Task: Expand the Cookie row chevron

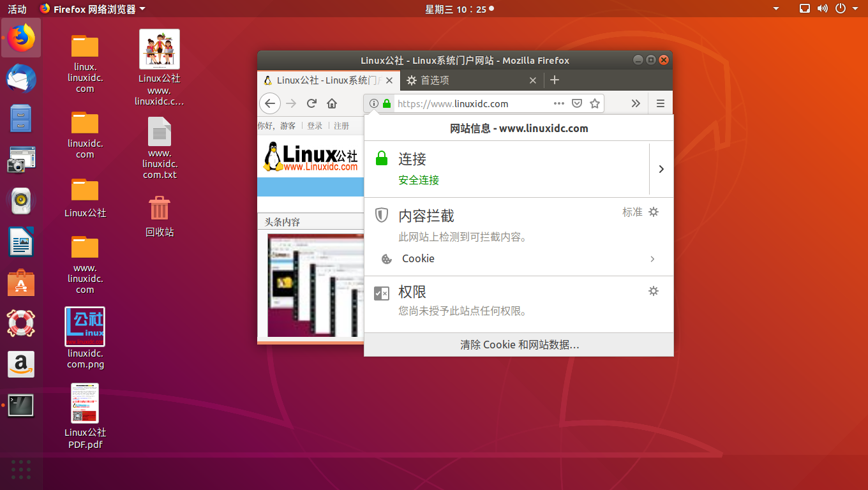Action: (x=652, y=259)
